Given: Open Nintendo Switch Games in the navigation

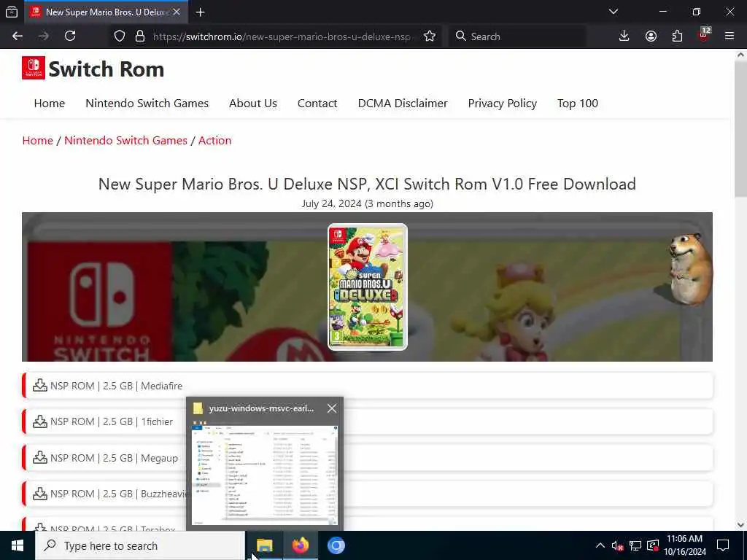Looking at the screenshot, I should pyautogui.click(x=147, y=104).
